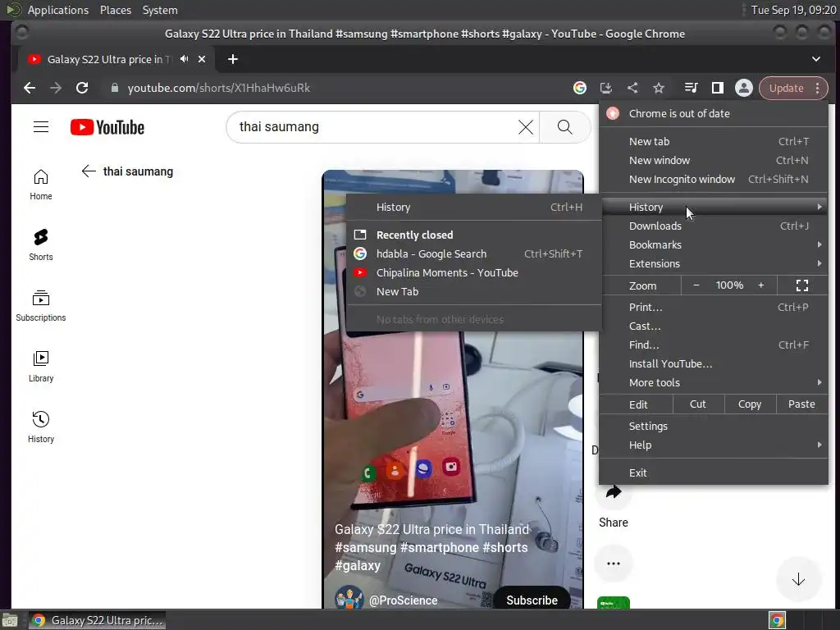Close the Galaxy S22 Ultra tab
Viewport: 840px width, 630px height.
[202, 59]
